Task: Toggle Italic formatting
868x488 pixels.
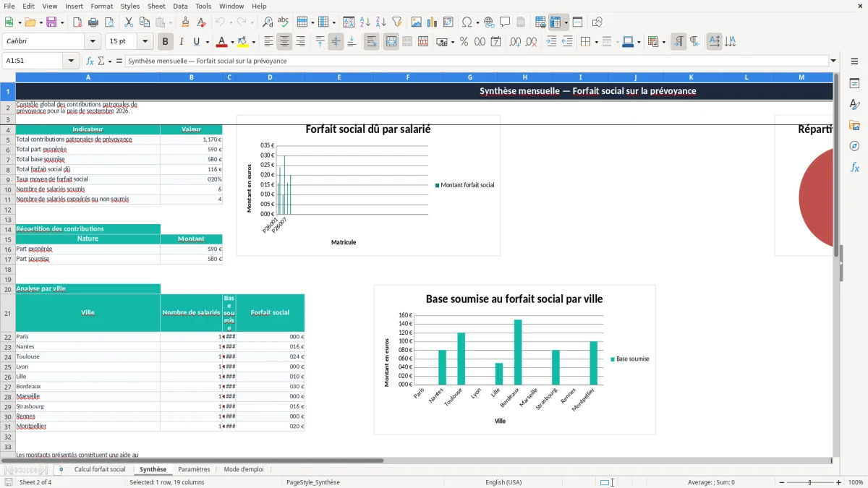Action: [182, 42]
